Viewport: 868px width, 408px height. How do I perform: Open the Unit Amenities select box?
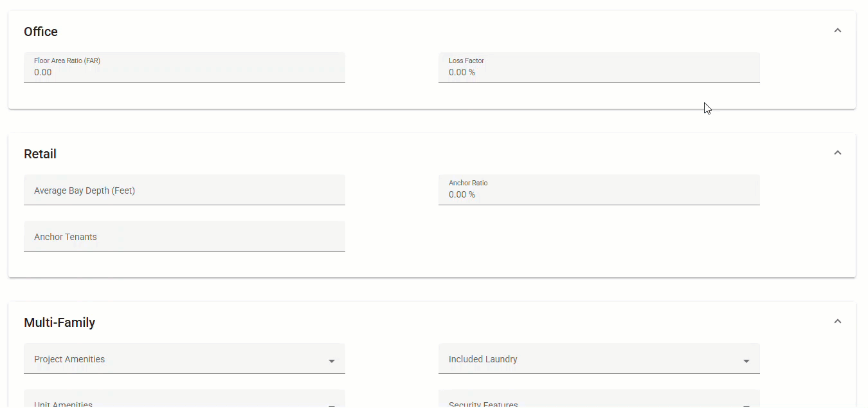(x=185, y=399)
